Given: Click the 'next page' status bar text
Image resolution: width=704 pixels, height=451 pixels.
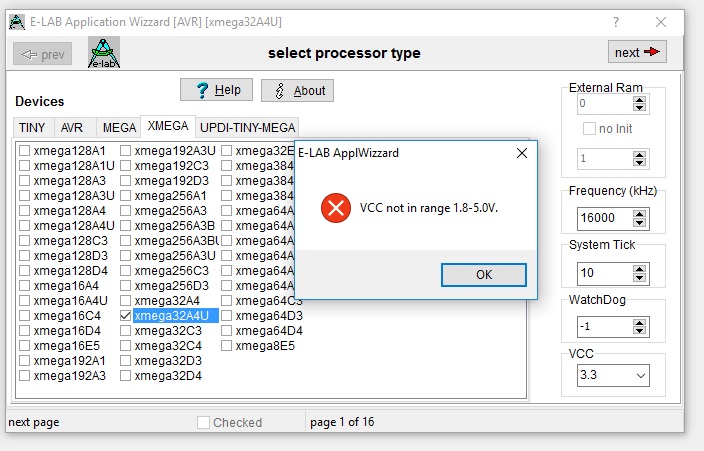Looking at the screenshot, I should coord(34,422).
